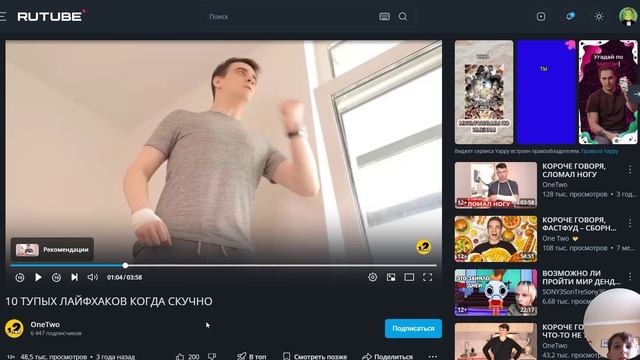Click the magnifier search icon

coord(403,17)
